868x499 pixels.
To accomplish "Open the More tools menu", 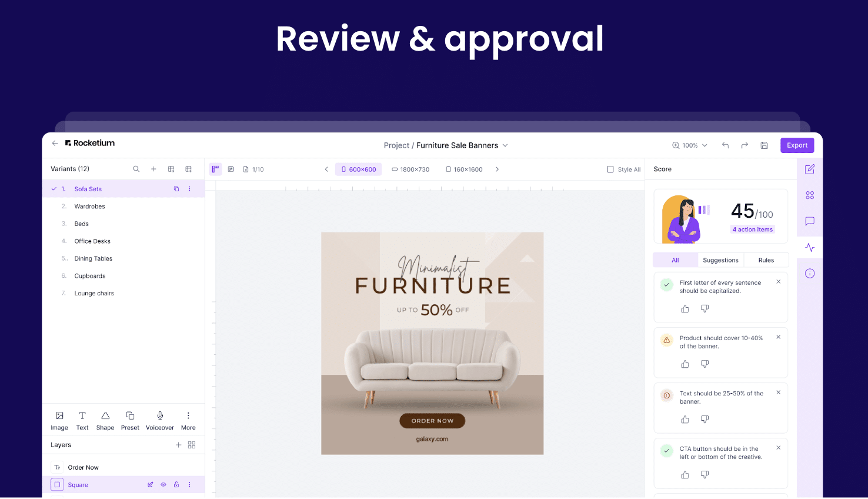I will (x=188, y=421).
